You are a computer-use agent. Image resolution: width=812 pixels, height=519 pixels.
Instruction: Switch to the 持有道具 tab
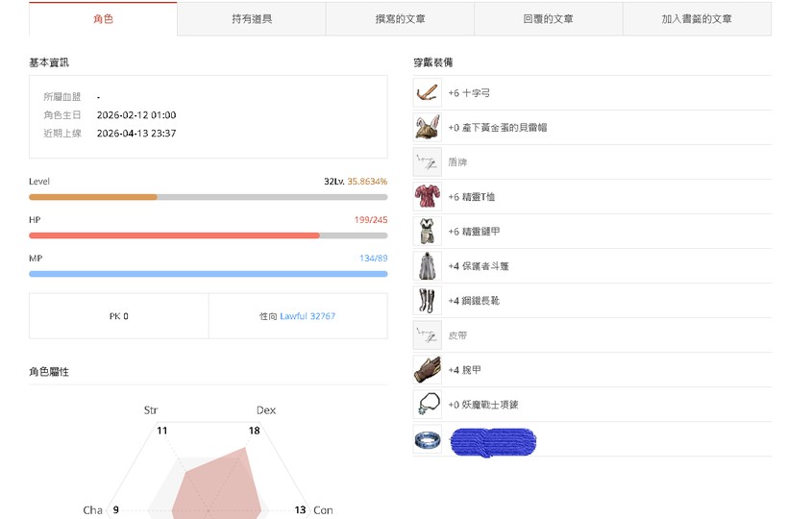[x=252, y=19]
